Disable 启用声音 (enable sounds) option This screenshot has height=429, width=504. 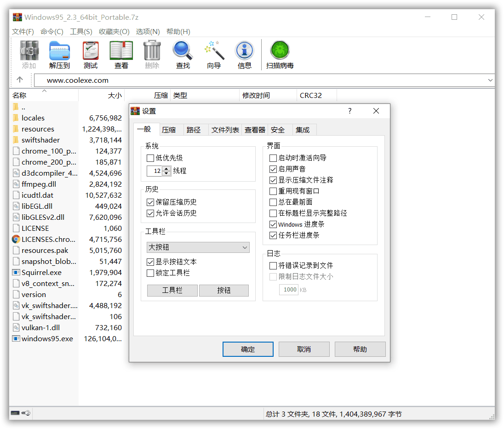(273, 169)
